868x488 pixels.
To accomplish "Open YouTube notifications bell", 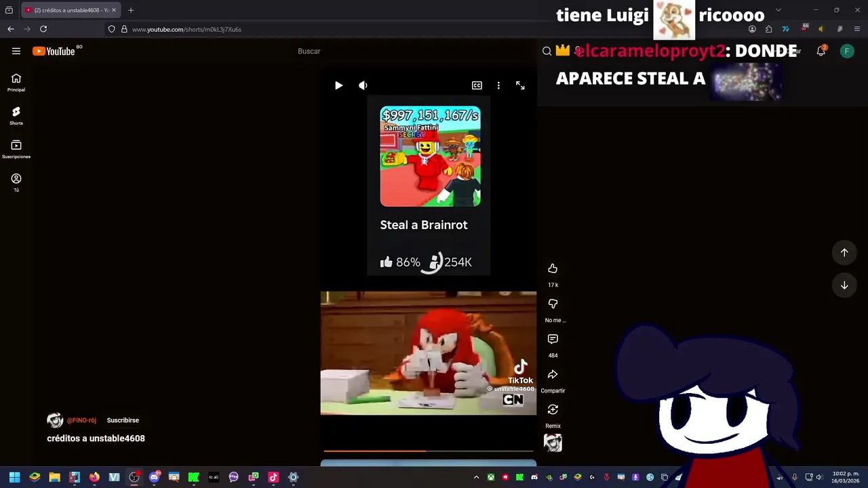I will (821, 51).
